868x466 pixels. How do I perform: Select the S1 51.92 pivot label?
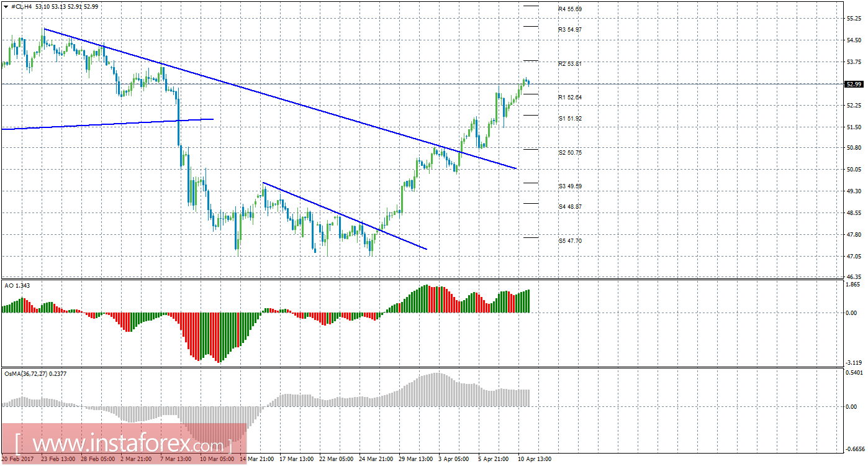(x=569, y=118)
